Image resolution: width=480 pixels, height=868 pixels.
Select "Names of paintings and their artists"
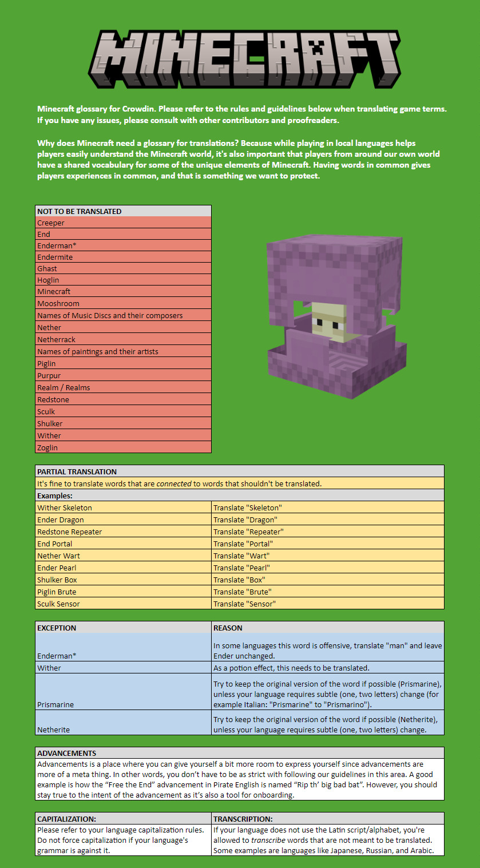(124, 351)
